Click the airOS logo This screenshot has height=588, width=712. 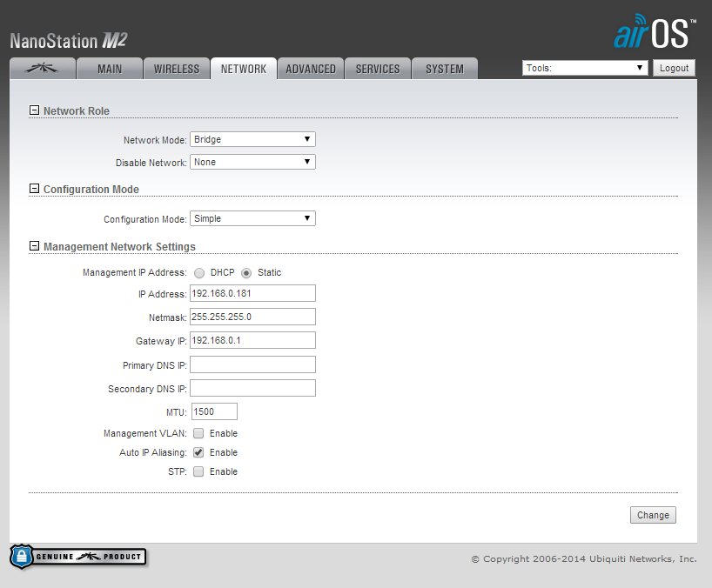(655, 32)
